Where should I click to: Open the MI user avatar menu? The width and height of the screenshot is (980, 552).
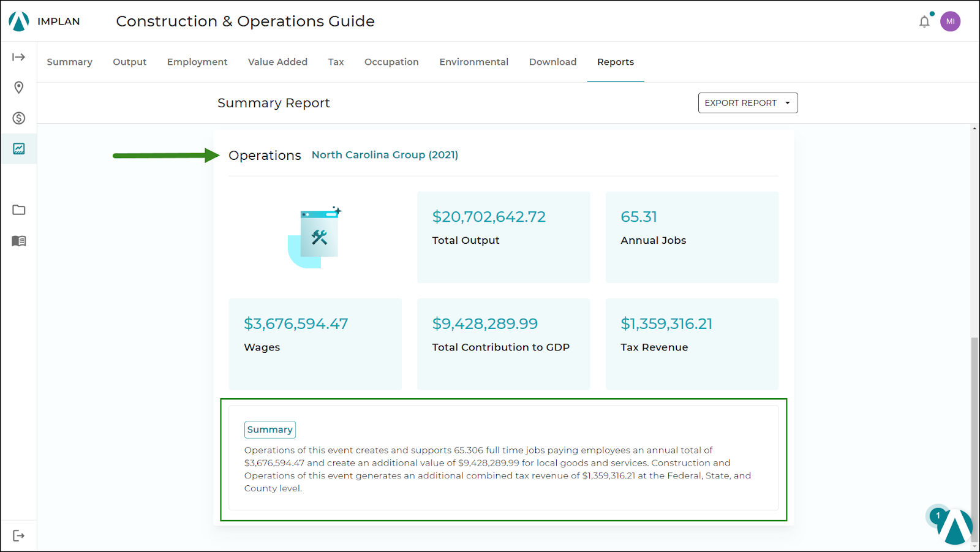tap(951, 21)
